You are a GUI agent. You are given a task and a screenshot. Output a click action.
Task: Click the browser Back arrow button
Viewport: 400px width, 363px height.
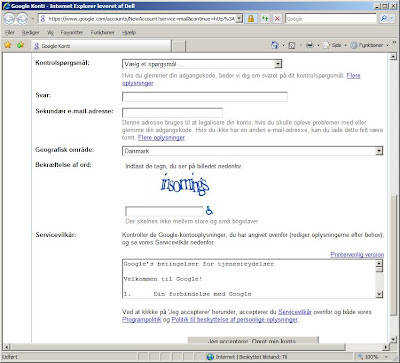point(10,19)
